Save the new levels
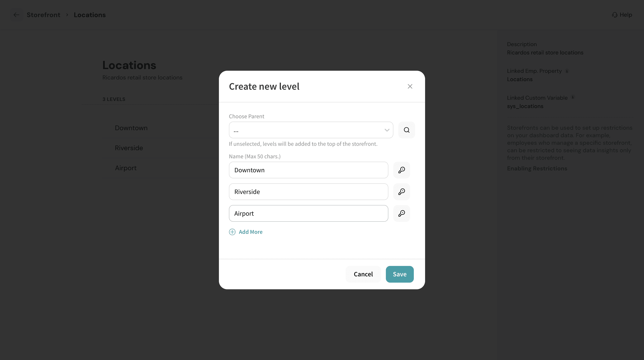The height and width of the screenshot is (360, 644). click(399, 274)
